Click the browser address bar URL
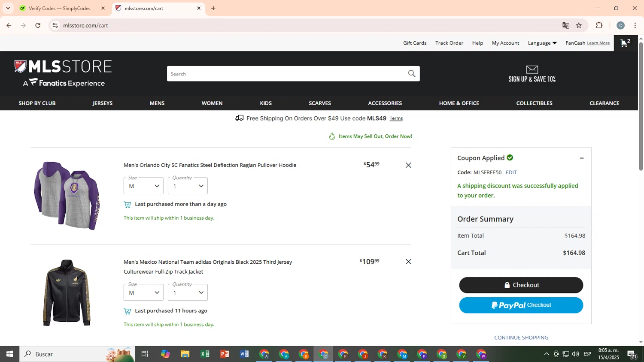The width and height of the screenshot is (644, 362). [x=85, y=25]
